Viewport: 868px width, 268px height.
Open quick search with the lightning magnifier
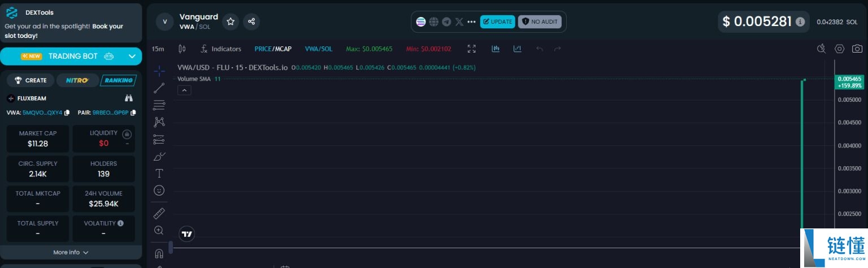pyautogui.click(x=822, y=49)
